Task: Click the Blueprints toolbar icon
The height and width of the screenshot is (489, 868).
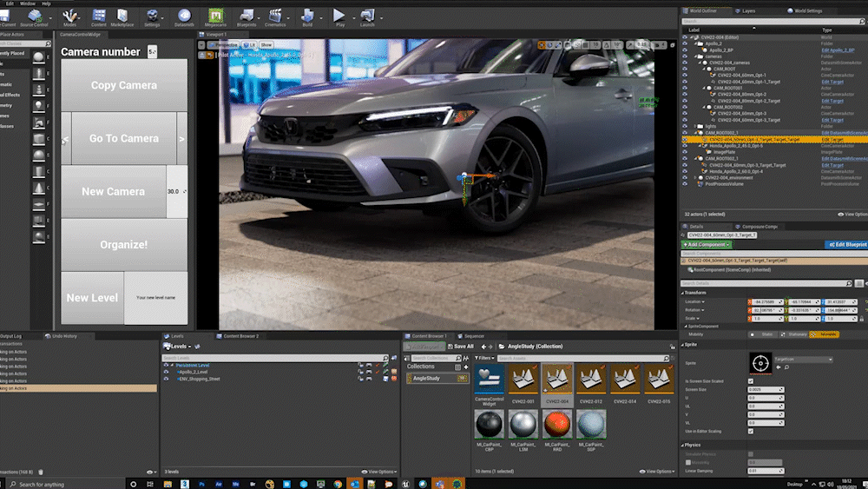Action: [x=246, y=17]
